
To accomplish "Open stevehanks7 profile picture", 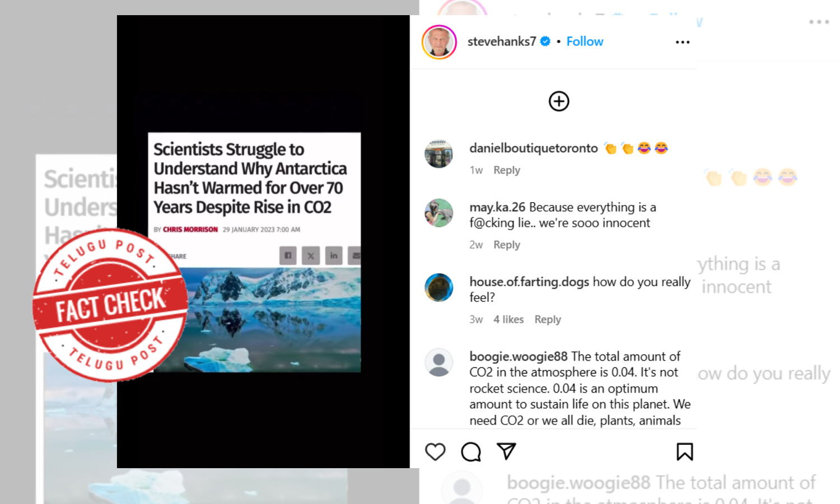I will pyautogui.click(x=439, y=42).
